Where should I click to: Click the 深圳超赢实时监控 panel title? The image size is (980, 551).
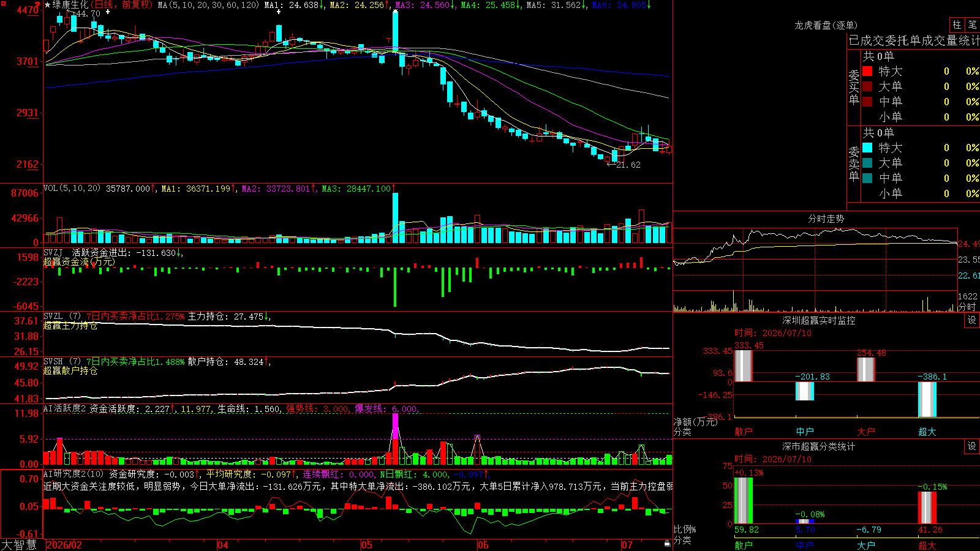(x=818, y=320)
